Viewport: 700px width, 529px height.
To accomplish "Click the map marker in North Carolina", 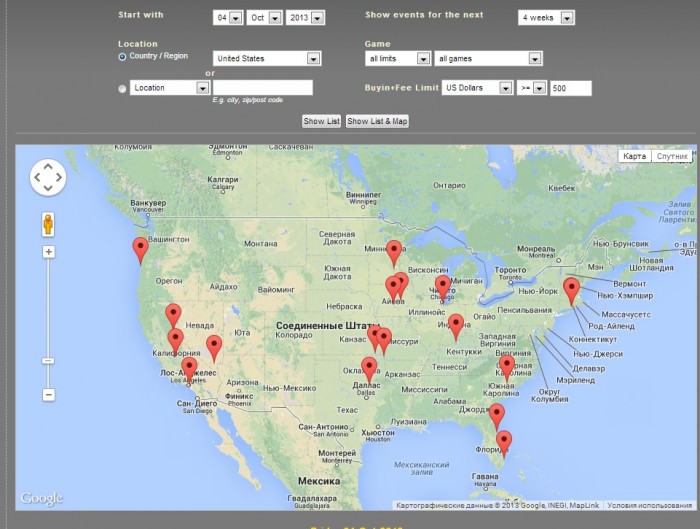I will 507,368.
